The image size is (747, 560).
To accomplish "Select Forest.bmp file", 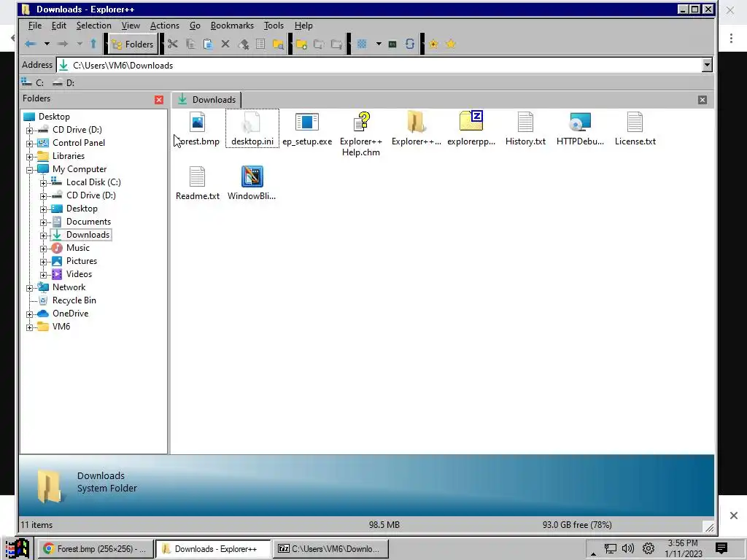I will (197, 128).
